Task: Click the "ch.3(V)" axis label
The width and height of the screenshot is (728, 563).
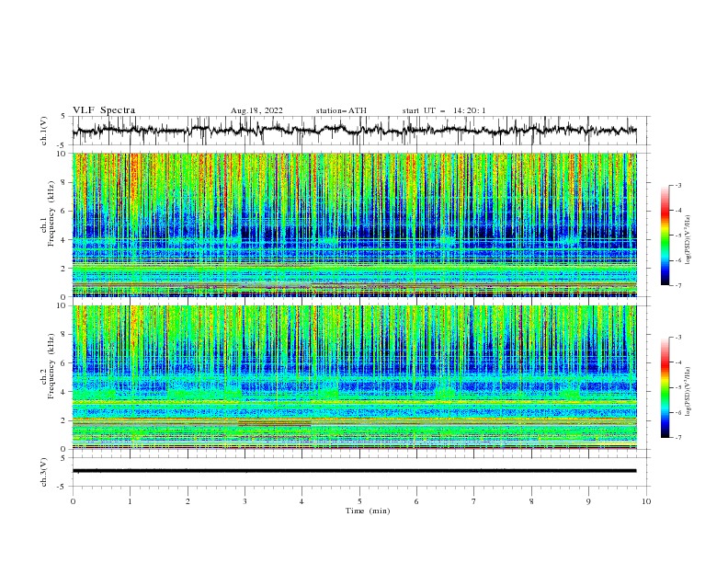Action: point(44,472)
